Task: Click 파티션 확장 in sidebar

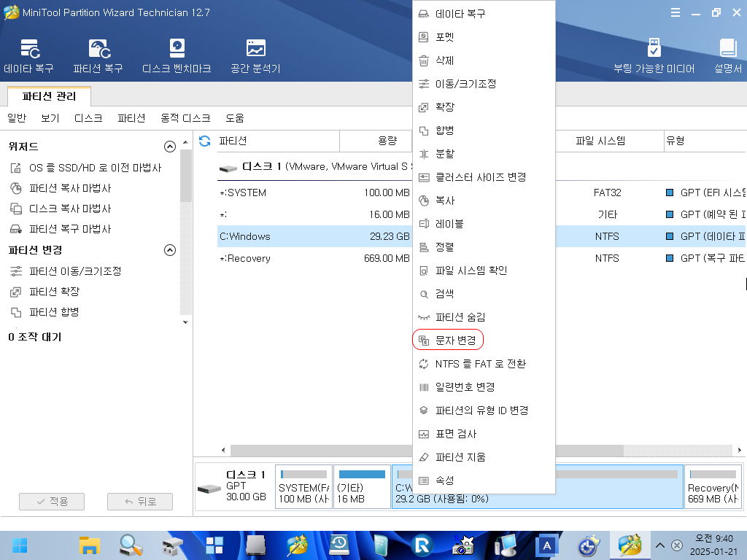Action: tap(44, 292)
